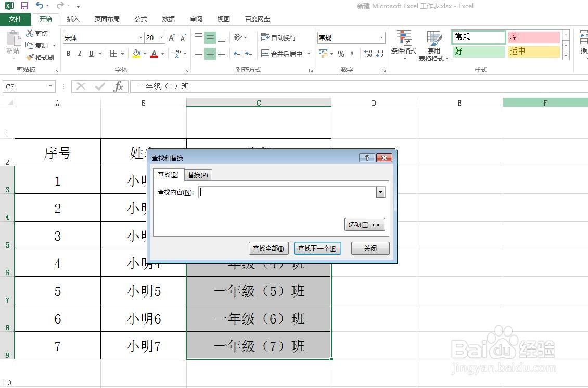This screenshot has width=588, height=388.
Task: Select the green 好 cell style swatch
Action: click(478, 51)
